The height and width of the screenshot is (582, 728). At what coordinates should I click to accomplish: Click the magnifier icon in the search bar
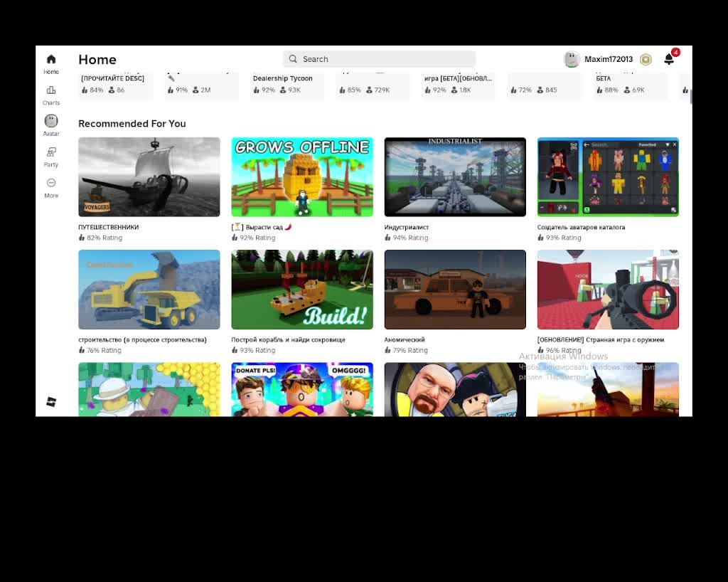coord(293,59)
